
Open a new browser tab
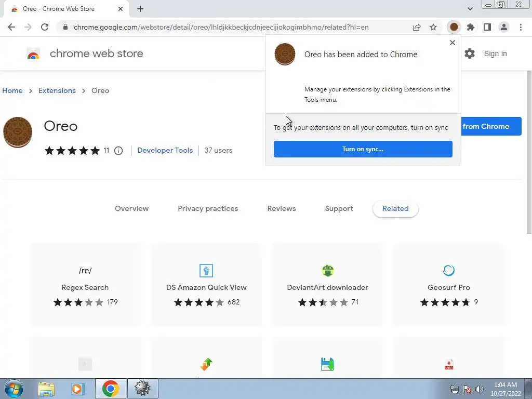[x=140, y=9]
